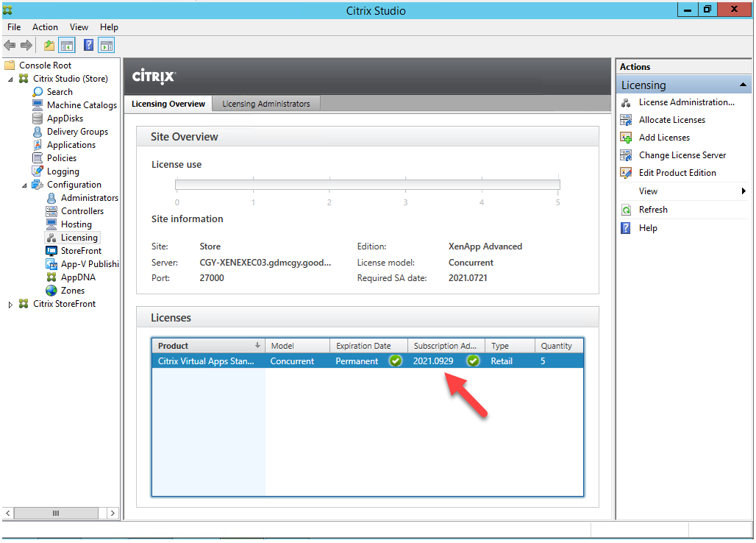Viewport: 756px width, 543px height.
Task: Sort licenses by Product column arrow
Action: click(x=257, y=345)
